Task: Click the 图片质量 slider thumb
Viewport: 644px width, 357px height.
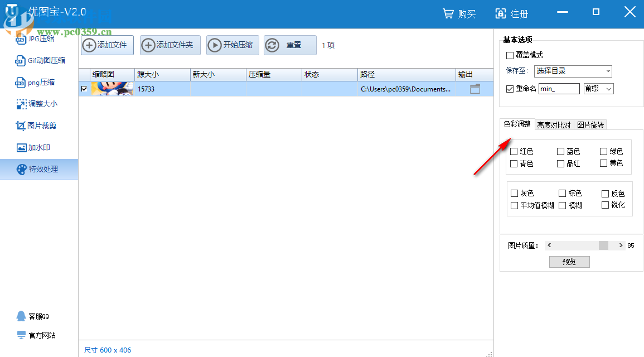Action: 603,245
